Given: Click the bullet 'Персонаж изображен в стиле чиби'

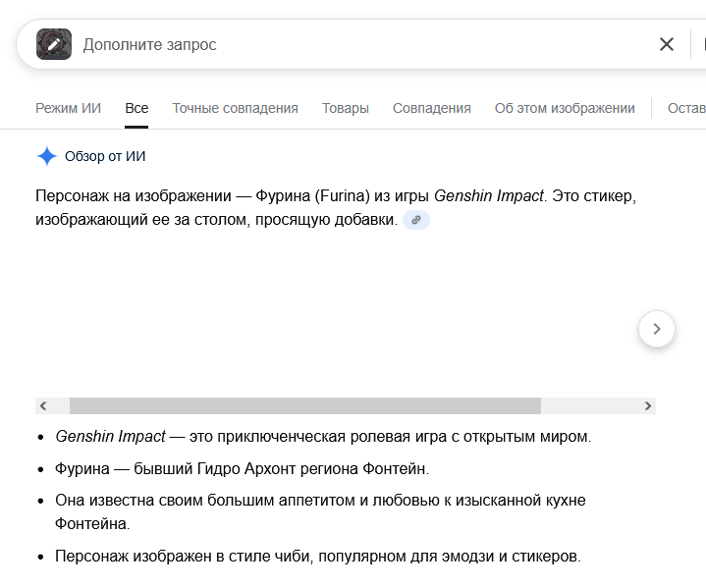Looking at the screenshot, I should coord(318,556).
